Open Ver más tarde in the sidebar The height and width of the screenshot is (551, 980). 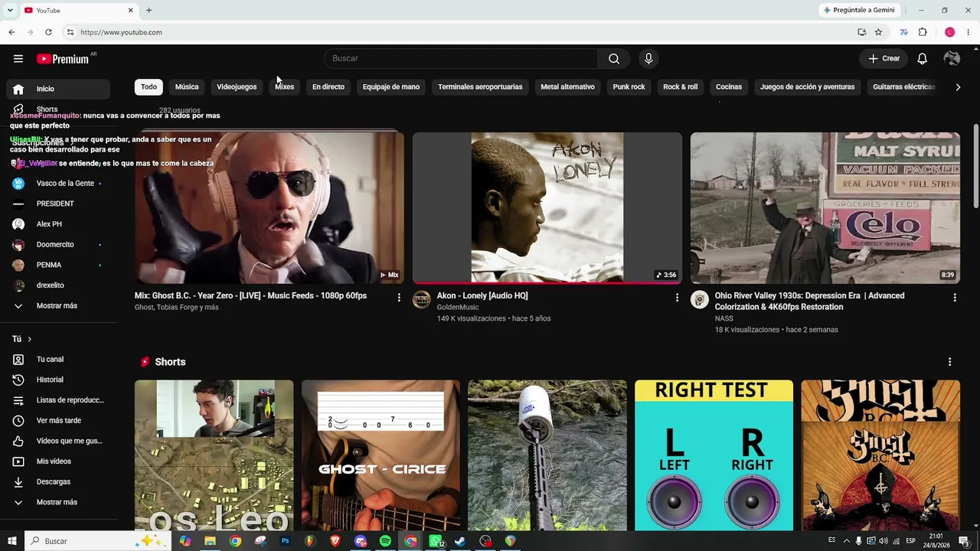pyautogui.click(x=60, y=420)
